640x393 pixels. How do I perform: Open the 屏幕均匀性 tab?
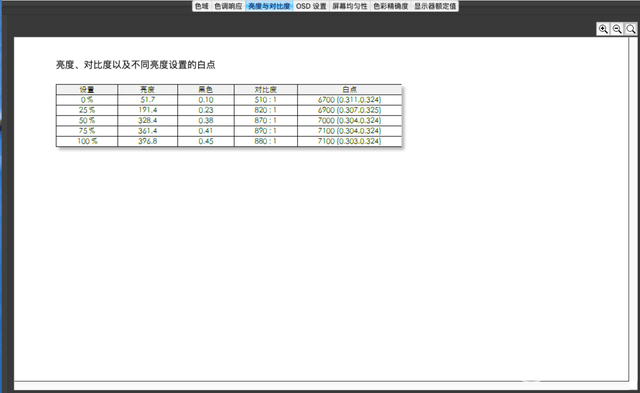[x=350, y=6]
